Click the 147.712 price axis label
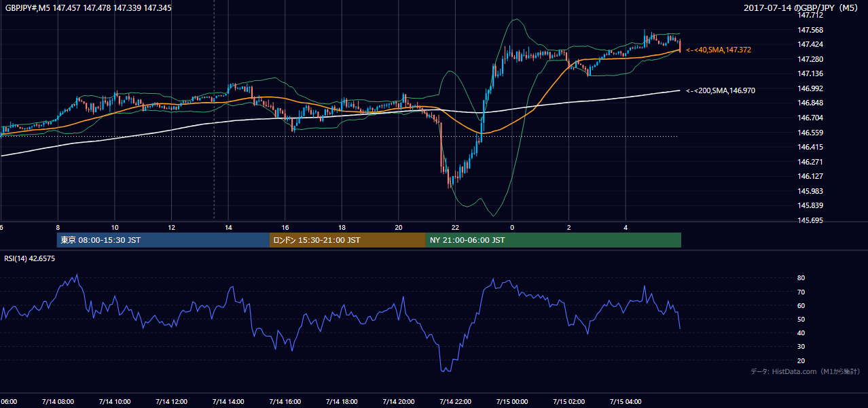 click(x=810, y=14)
